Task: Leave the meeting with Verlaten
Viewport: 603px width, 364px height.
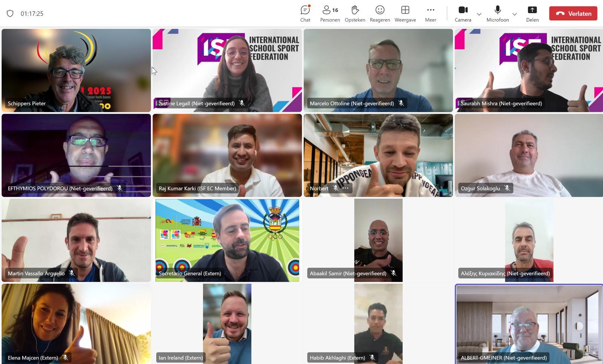Action: pos(573,14)
